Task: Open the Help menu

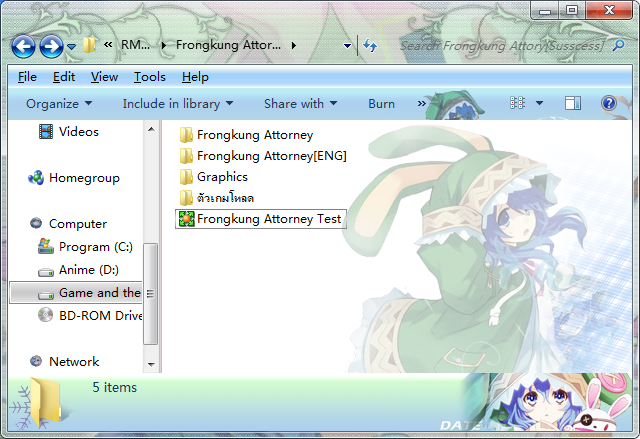Action: [x=195, y=77]
